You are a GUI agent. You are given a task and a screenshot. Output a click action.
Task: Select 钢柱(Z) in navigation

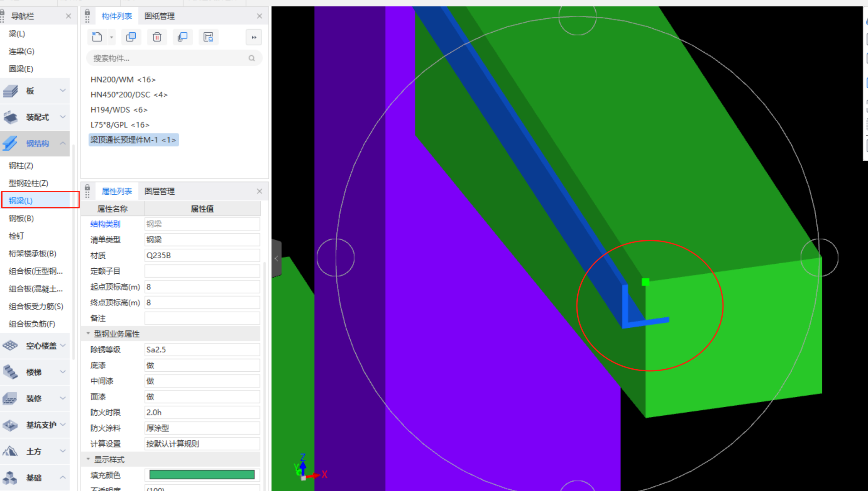21,165
